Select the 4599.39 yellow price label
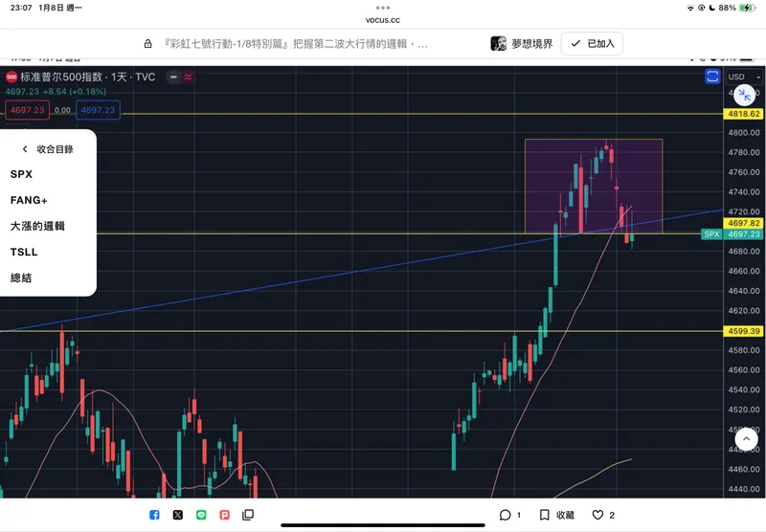 coord(744,331)
